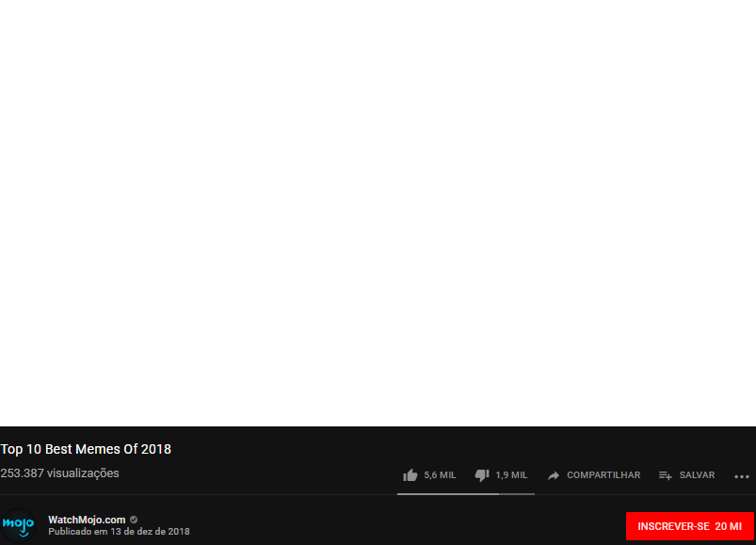Click the share arrow icon

554,475
